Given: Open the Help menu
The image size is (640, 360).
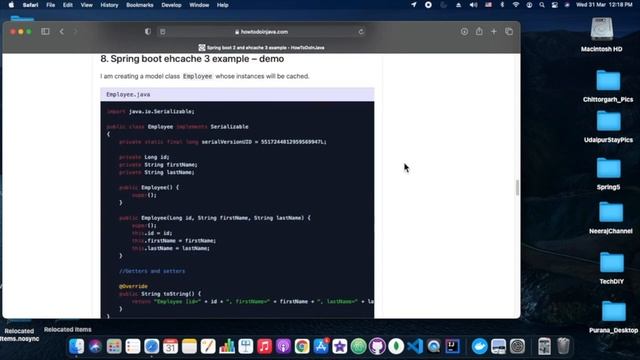Looking at the screenshot, I should (222, 5).
